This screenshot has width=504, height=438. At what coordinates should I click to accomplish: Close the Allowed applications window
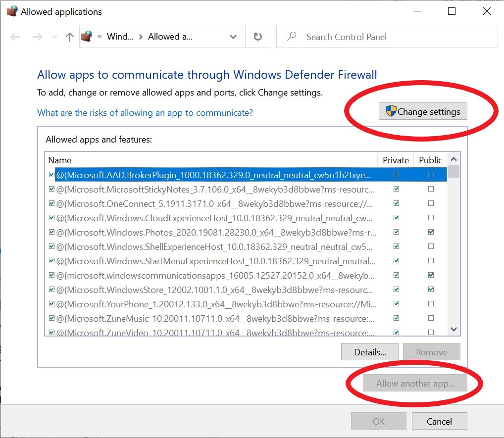tap(487, 11)
